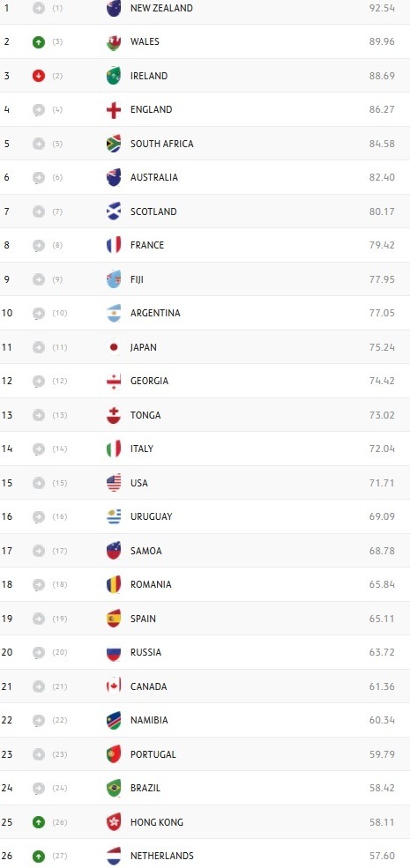This screenshot has height=868, width=410.
Task: Click the green up arrow beside Hong Kong
Action: tap(38, 822)
